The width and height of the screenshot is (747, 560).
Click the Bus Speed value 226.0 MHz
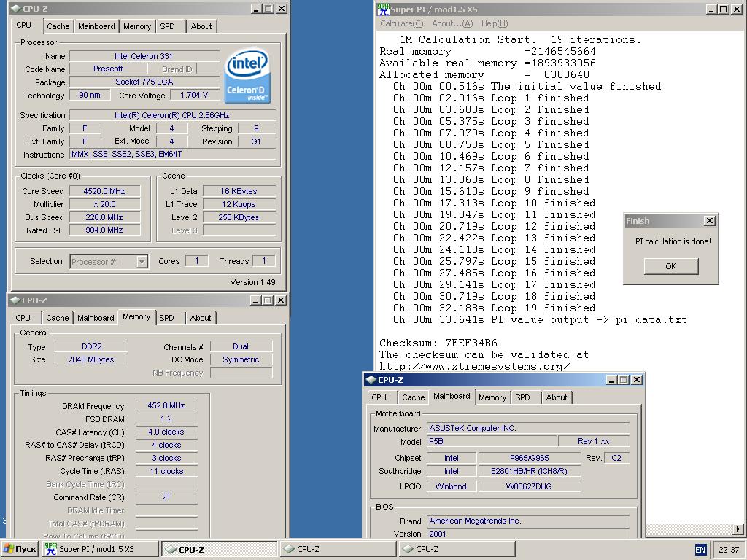[x=104, y=217]
